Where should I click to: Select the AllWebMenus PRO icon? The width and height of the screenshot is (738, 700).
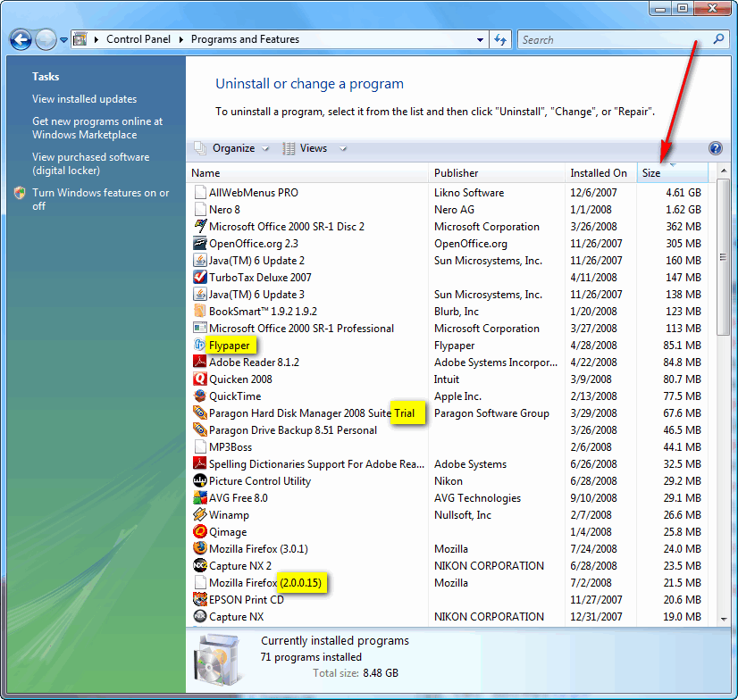coord(200,192)
